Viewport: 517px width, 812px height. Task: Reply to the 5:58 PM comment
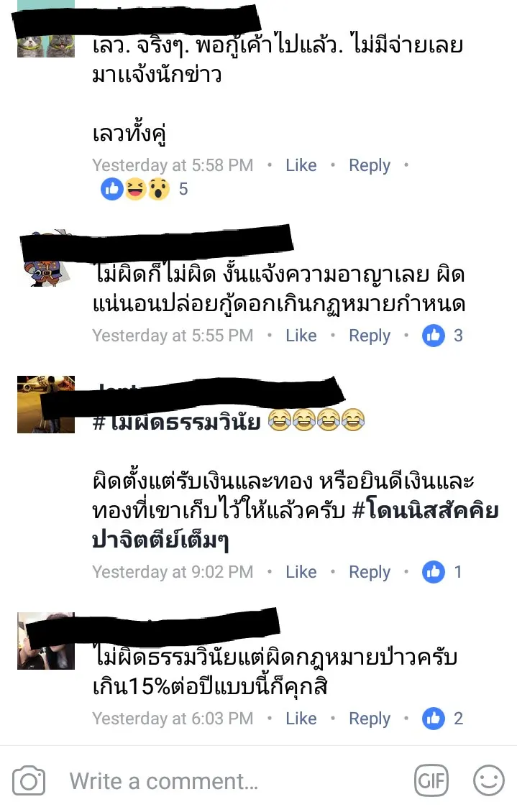coord(370,166)
